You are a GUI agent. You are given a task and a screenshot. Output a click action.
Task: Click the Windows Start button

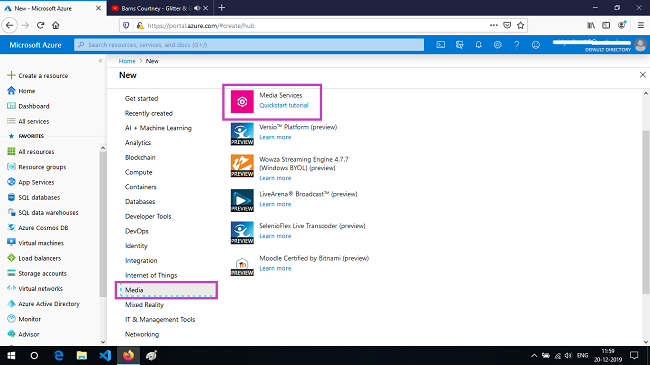(11, 355)
